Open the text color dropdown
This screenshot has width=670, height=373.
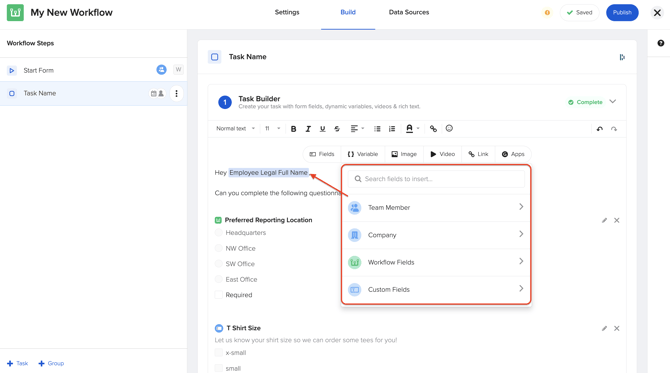coord(412,129)
